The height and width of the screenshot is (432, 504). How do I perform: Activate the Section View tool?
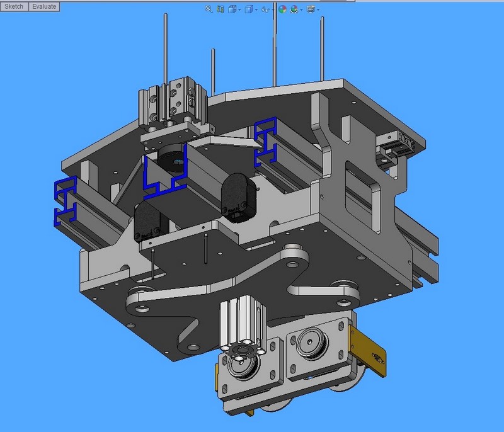(220, 9)
